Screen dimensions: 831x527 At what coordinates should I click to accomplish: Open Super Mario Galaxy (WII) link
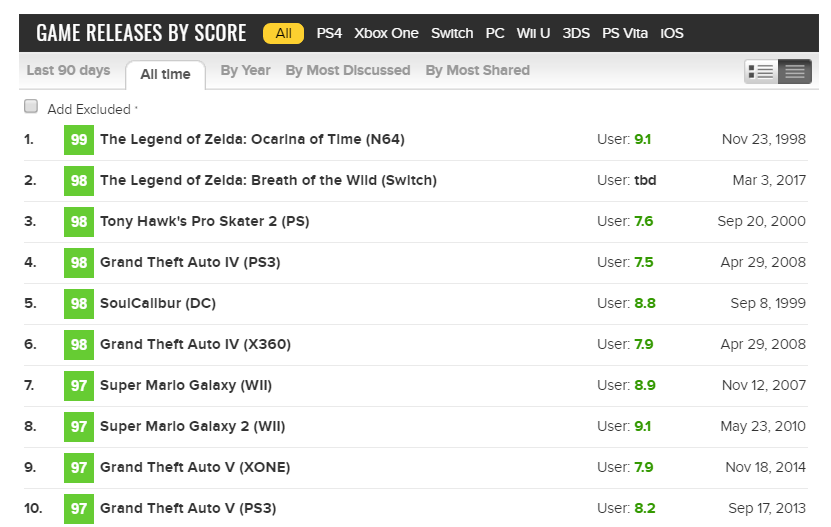(x=186, y=385)
